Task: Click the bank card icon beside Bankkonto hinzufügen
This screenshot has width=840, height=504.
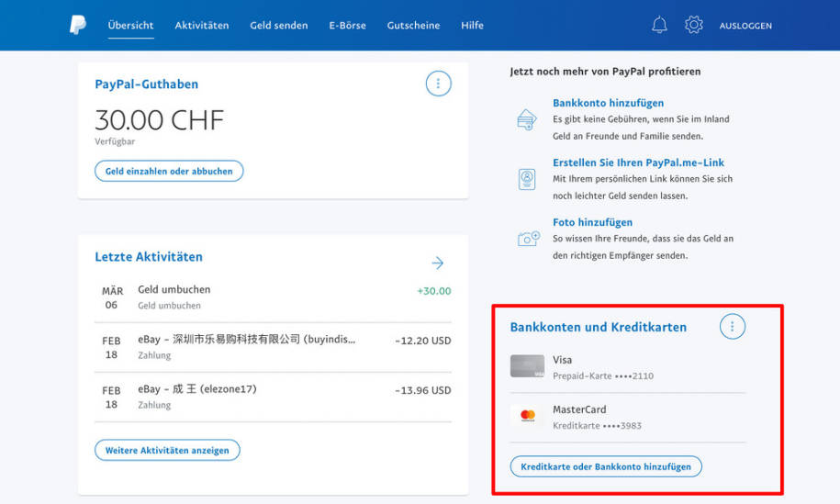Action: pyautogui.click(x=527, y=119)
